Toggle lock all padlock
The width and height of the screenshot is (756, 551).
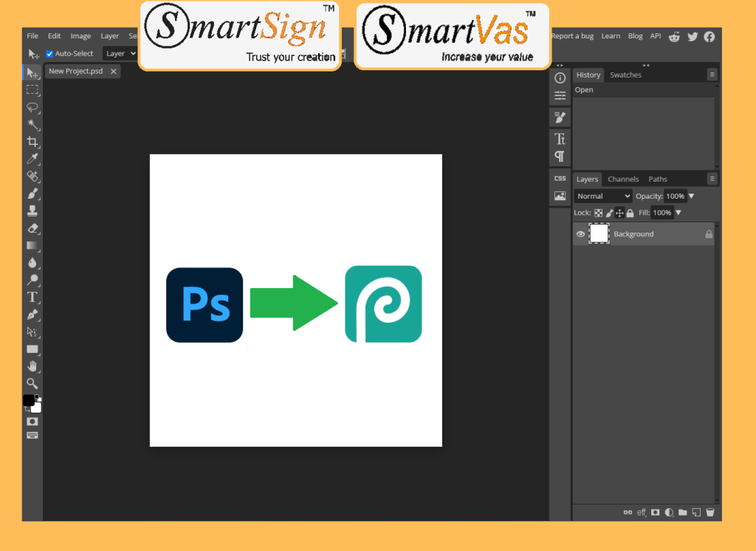tap(630, 213)
